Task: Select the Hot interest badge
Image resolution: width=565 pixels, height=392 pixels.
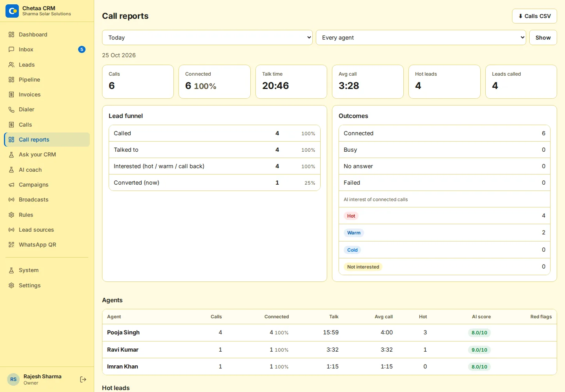Action: pos(351,216)
